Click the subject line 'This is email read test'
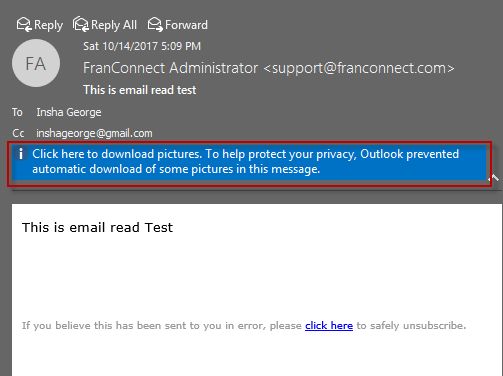 [x=140, y=90]
